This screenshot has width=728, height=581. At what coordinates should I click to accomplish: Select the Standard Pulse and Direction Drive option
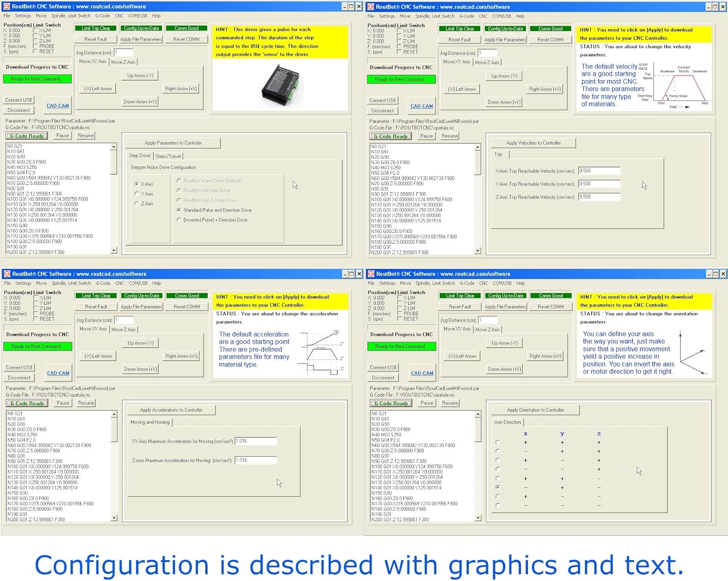point(179,210)
